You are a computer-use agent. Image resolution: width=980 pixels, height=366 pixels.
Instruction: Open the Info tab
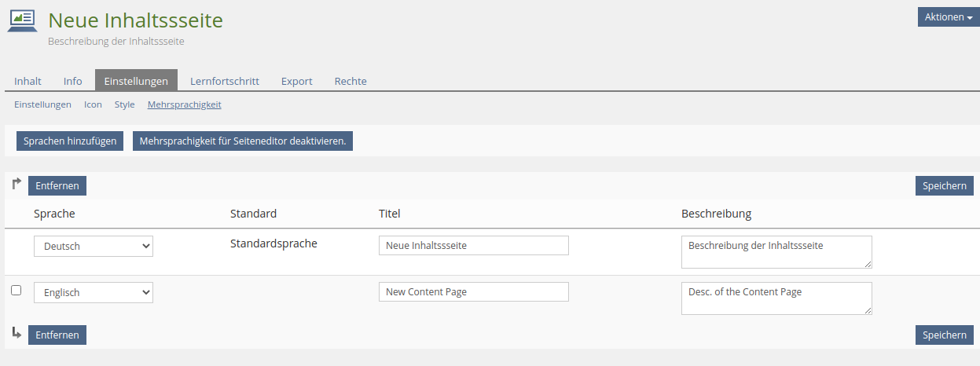point(72,81)
